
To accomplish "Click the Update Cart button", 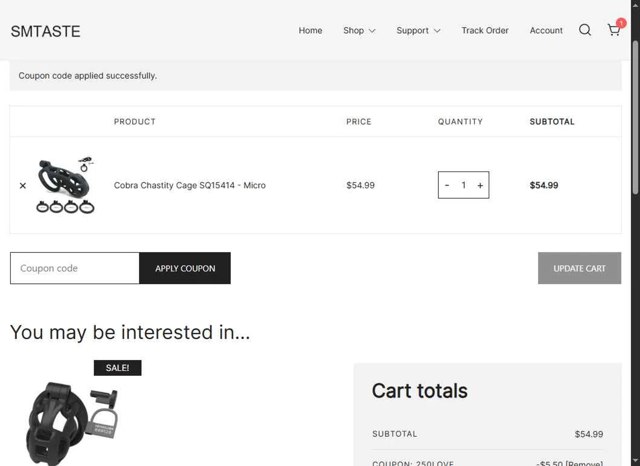I will [x=579, y=268].
